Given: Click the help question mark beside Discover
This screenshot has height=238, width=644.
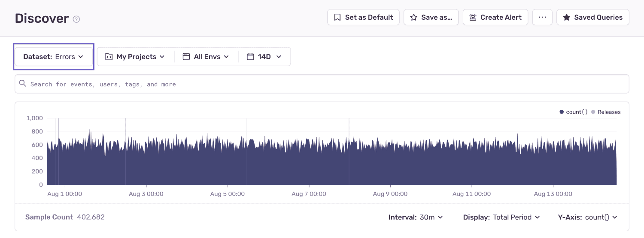Looking at the screenshot, I should (x=76, y=19).
